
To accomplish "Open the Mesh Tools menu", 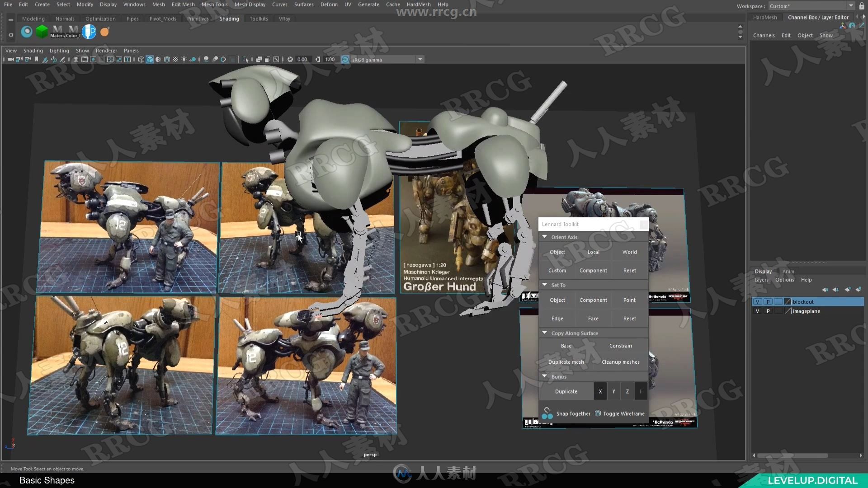I will [214, 5].
